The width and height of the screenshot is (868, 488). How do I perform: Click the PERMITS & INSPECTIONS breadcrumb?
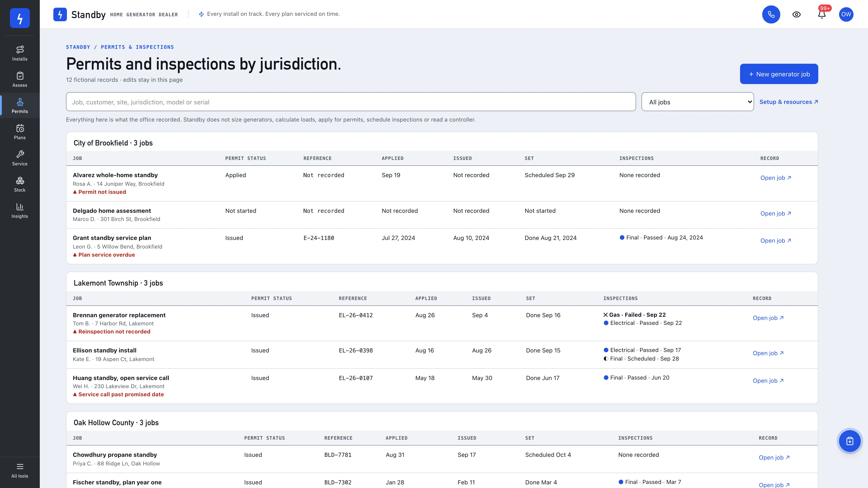pyautogui.click(x=137, y=47)
